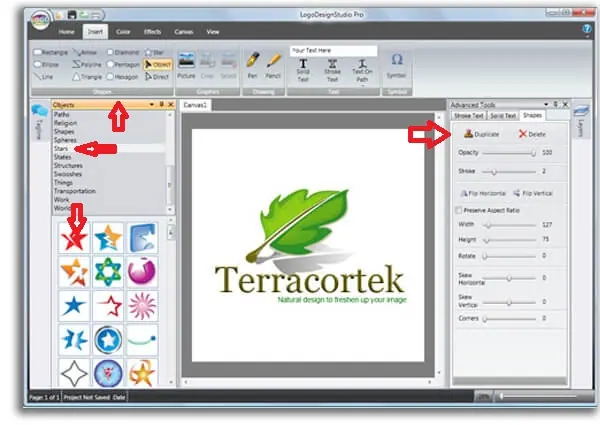Open the Symbol omega picker
Screen dimensions: 600x425
pos(396,66)
